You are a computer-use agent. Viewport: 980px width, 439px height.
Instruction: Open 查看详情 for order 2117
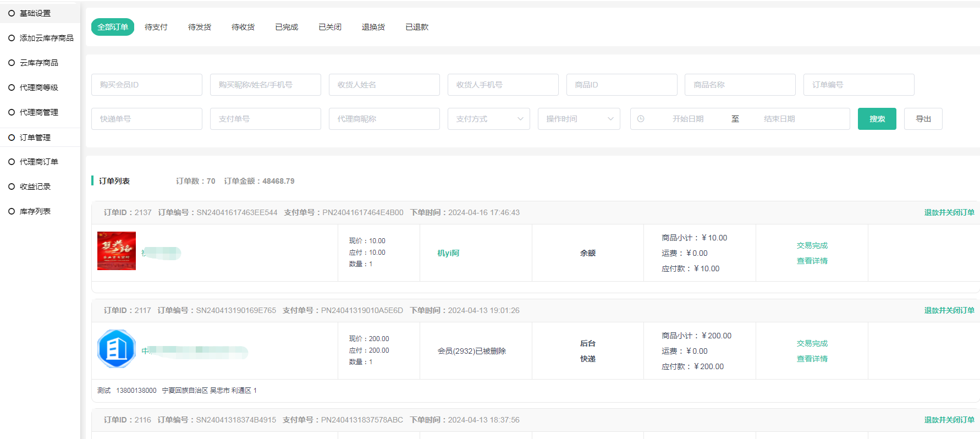click(812, 359)
